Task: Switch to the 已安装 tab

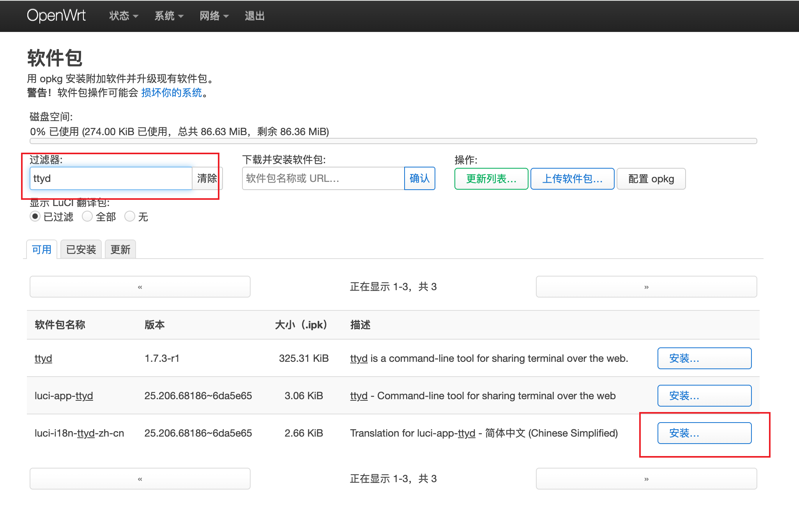Action: tap(81, 249)
